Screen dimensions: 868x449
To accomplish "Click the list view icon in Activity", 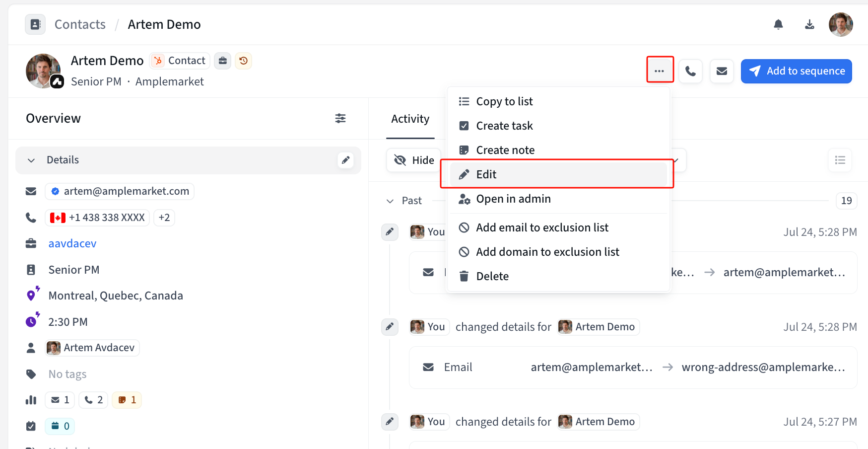I will [x=840, y=160].
